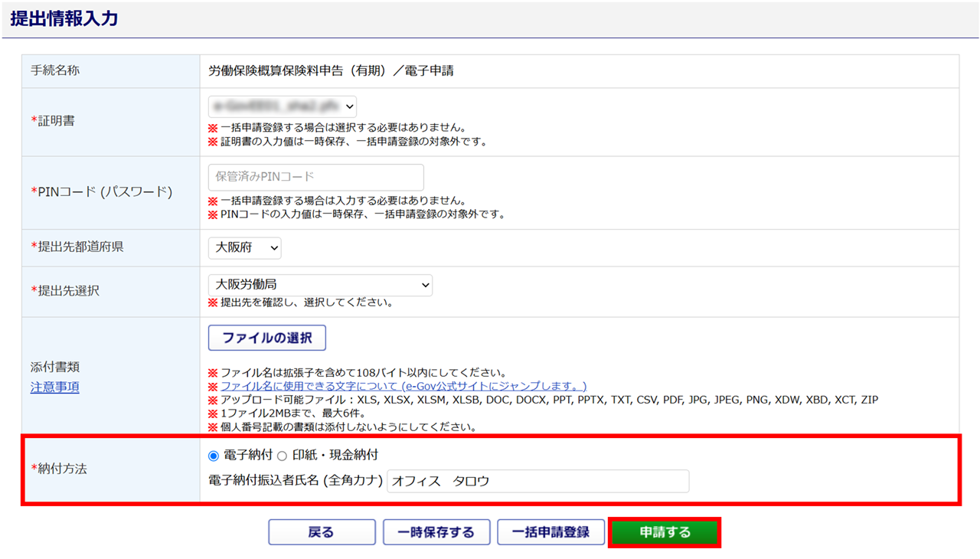Screen dimensions: 980x559
Task: Click the 一時保存する button
Action: [x=436, y=532]
